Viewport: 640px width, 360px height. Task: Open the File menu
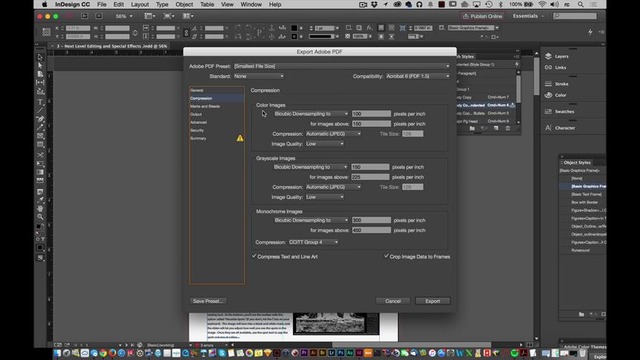pyautogui.click(x=102, y=4)
